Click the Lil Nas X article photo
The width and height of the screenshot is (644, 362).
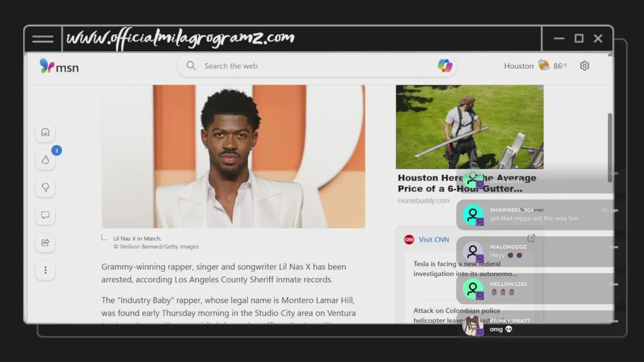[x=233, y=156]
